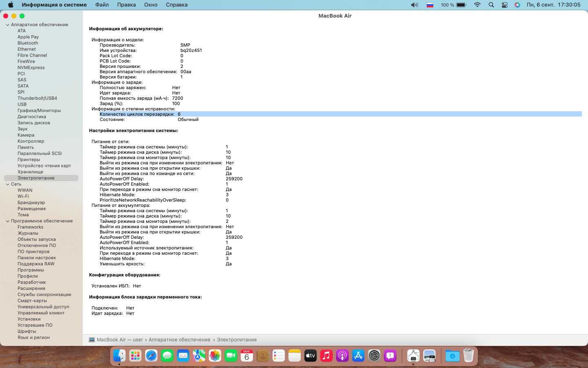Screen dimensions: 588x368
Task: Collapse the Сеть sidebar section
Action: point(7,184)
